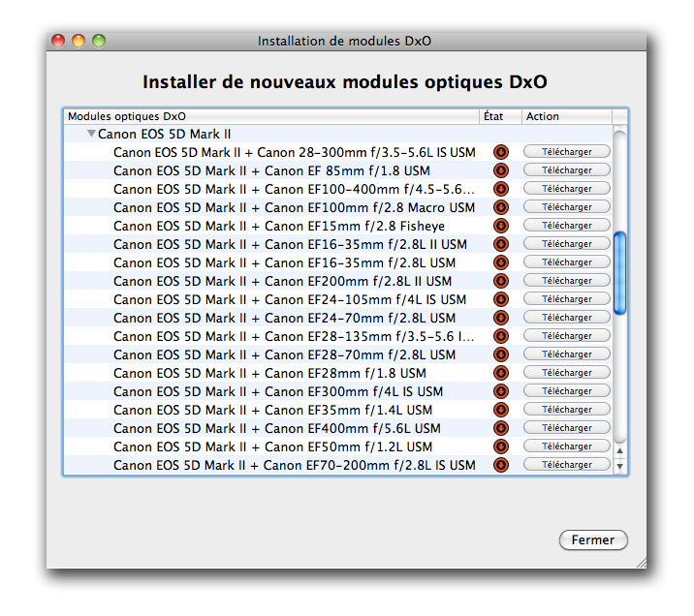694x616 pixels.
Task: Click Télécharger for EF28-70mm f/2.8L USM
Action: (566, 354)
